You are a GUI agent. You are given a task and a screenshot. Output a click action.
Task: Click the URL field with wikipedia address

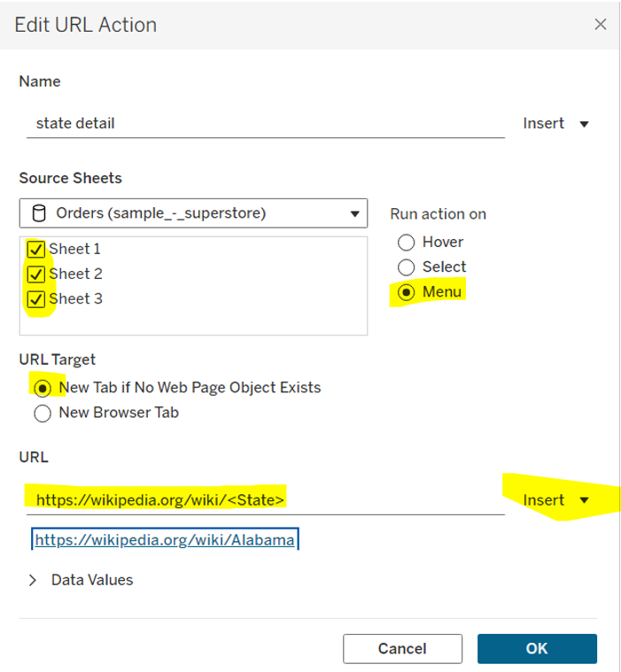tap(264, 500)
